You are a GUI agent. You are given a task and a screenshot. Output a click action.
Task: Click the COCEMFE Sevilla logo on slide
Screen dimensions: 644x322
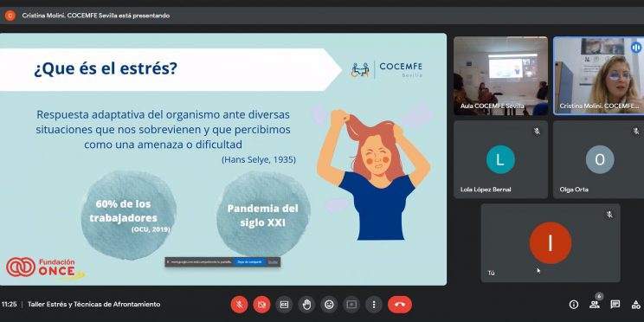pyautogui.click(x=386, y=70)
